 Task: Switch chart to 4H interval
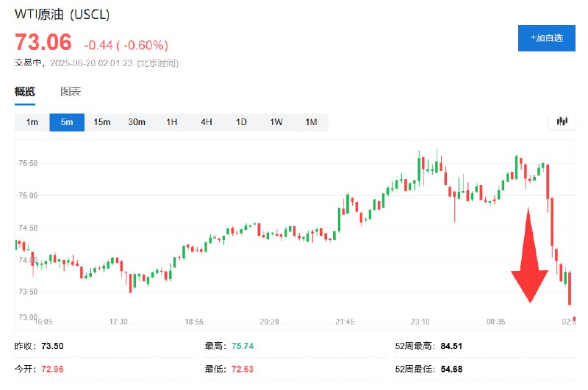pos(207,122)
